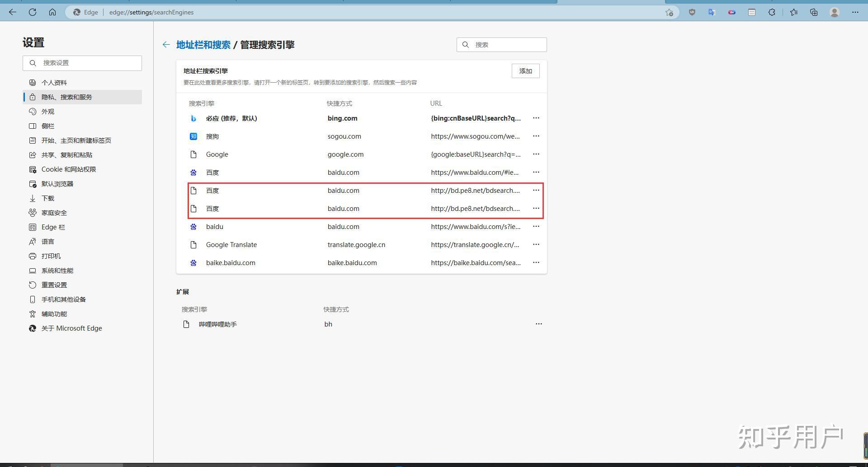Screen dimensions: 868x467
Task: Open 侧栏 settings section
Action: pos(82,126)
